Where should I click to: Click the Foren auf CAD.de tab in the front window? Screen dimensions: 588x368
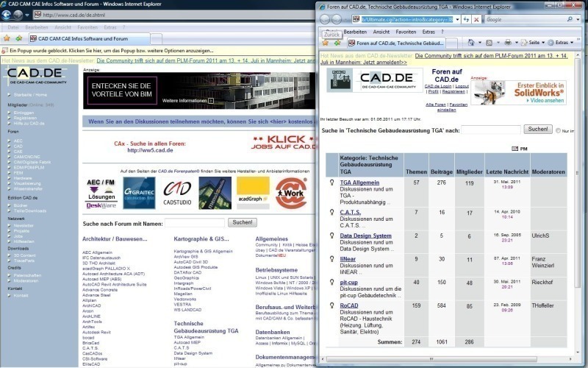395,43
